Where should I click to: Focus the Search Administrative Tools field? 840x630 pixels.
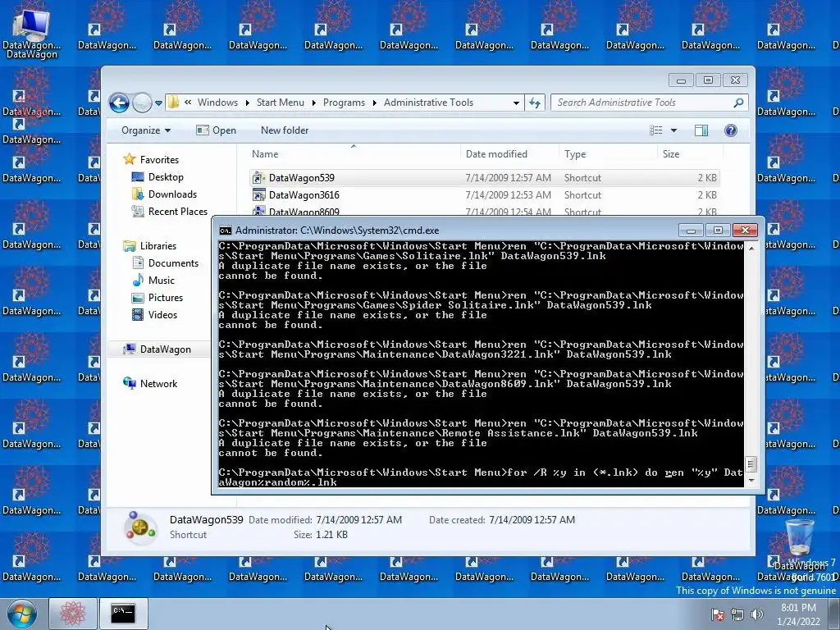pyautogui.click(x=641, y=103)
